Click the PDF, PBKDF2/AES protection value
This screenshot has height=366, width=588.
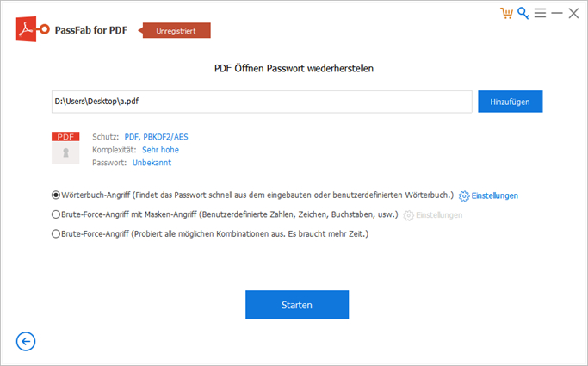pos(158,136)
